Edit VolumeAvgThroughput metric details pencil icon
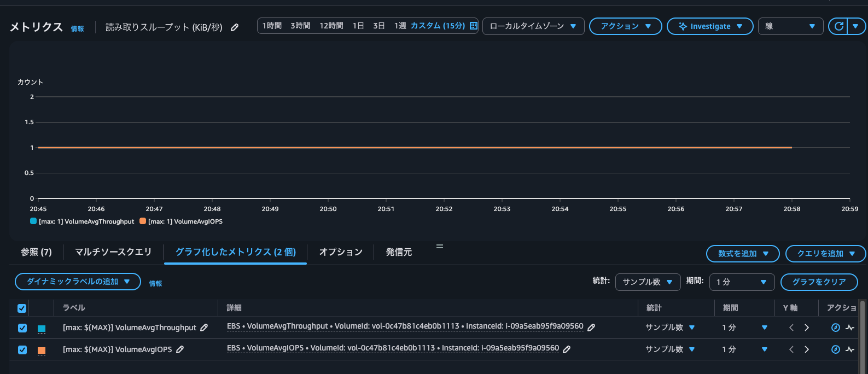The height and width of the screenshot is (374, 868). pyautogui.click(x=591, y=327)
